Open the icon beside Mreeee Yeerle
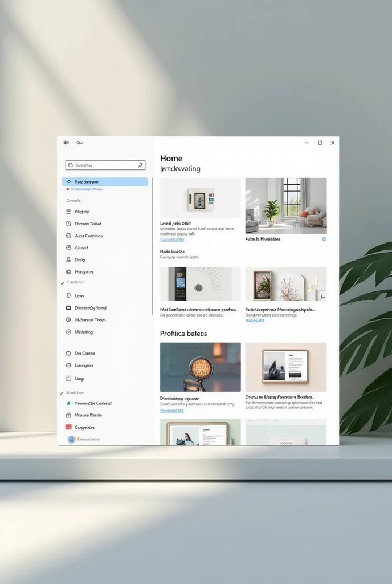 [x=68, y=415]
